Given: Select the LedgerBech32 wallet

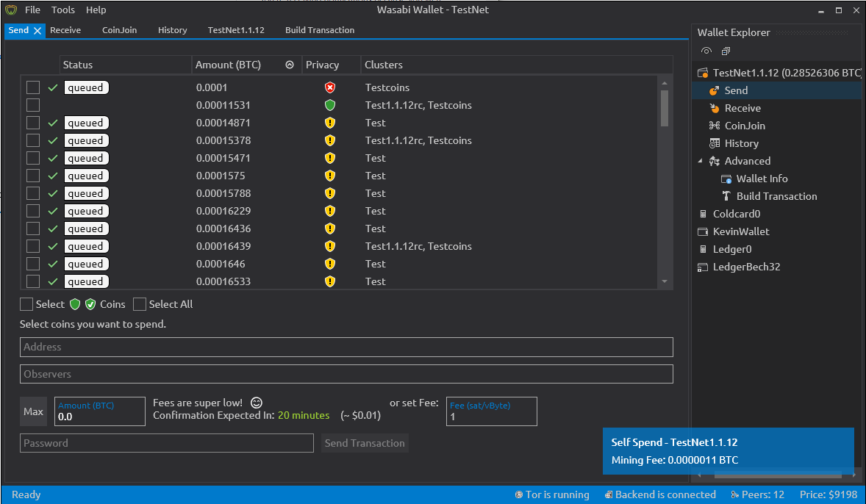Looking at the screenshot, I should coord(746,267).
